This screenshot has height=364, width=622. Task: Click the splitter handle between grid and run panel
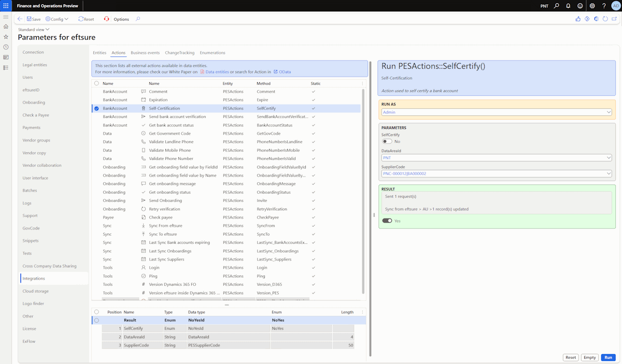pyautogui.click(x=374, y=214)
